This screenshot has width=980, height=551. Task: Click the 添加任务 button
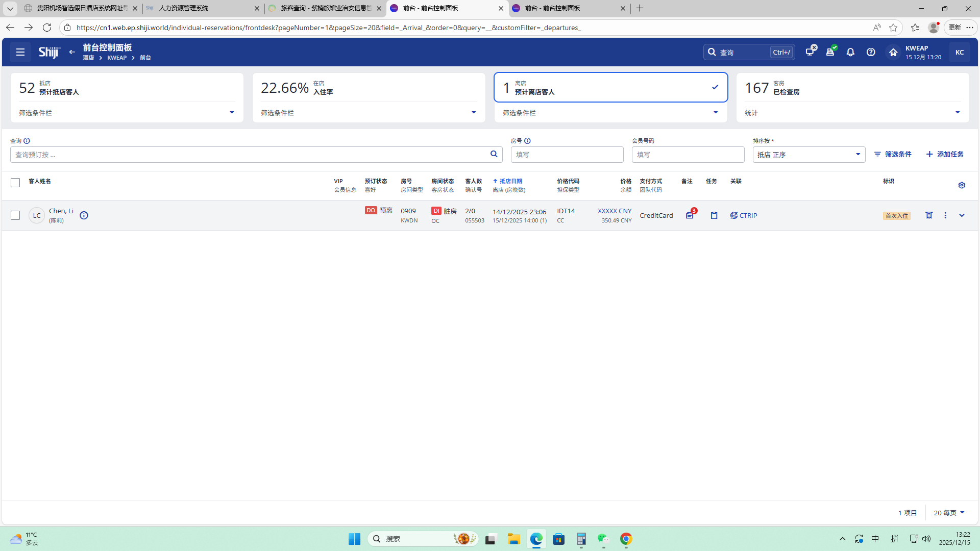pos(945,154)
